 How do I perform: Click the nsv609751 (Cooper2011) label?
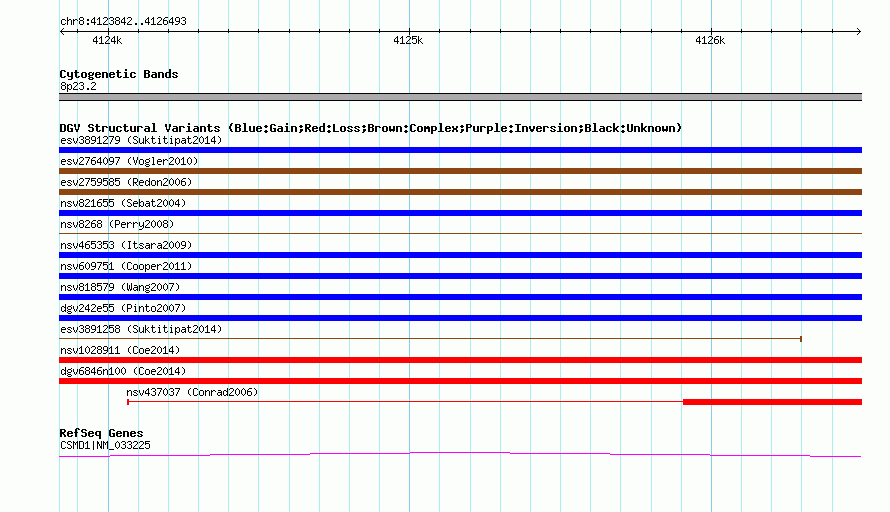pos(126,266)
